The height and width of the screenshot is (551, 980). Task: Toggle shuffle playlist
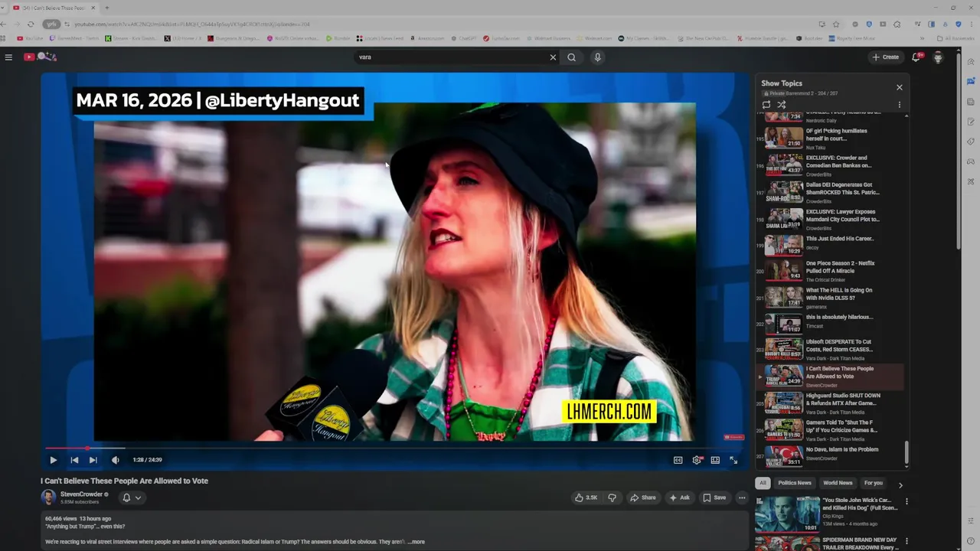pos(782,105)
